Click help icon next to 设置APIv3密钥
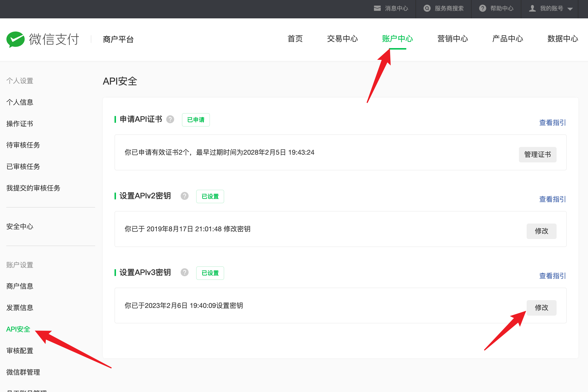This screenshot has width=588, height=392. point(185,273)
